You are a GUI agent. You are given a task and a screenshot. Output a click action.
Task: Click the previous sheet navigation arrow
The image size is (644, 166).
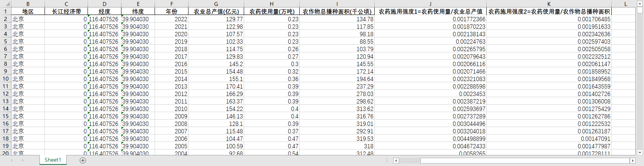pos(11,160)
